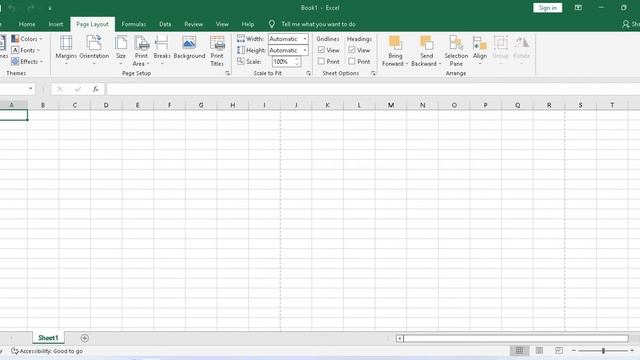Click Tell me what you want to do
The width and height of the screenshot is (640, 360).
[318, 24]
